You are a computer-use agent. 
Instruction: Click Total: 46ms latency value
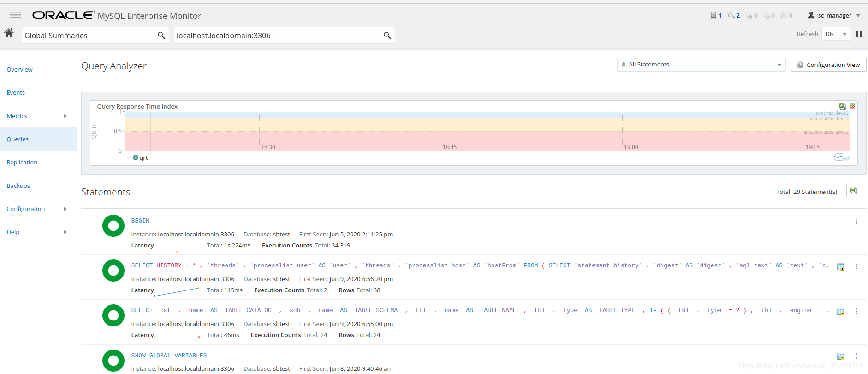coord(223,335)
